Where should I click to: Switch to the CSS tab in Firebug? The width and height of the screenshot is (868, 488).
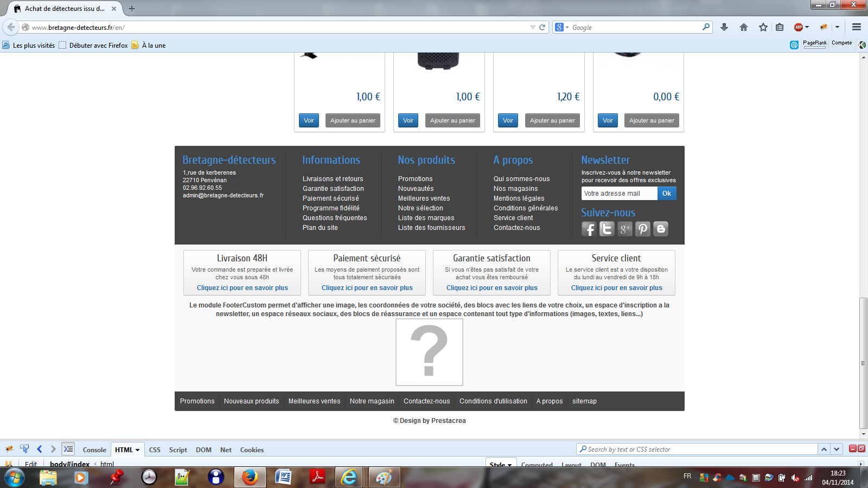(155, 450)
